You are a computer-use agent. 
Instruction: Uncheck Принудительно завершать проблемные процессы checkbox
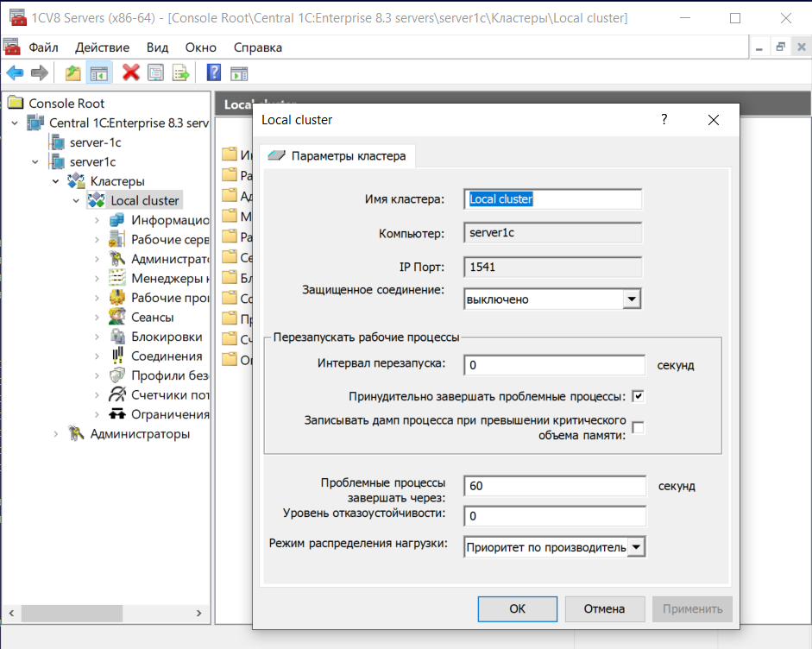(x=638, y=396)
